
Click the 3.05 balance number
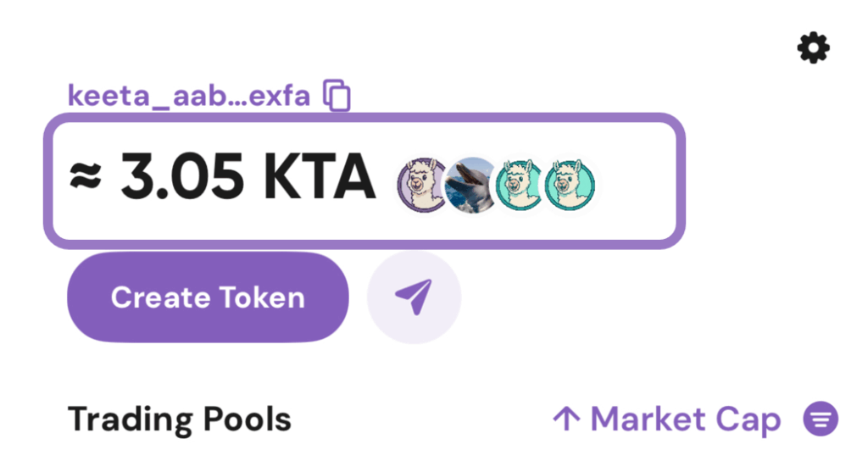click(x=182, y=177)
